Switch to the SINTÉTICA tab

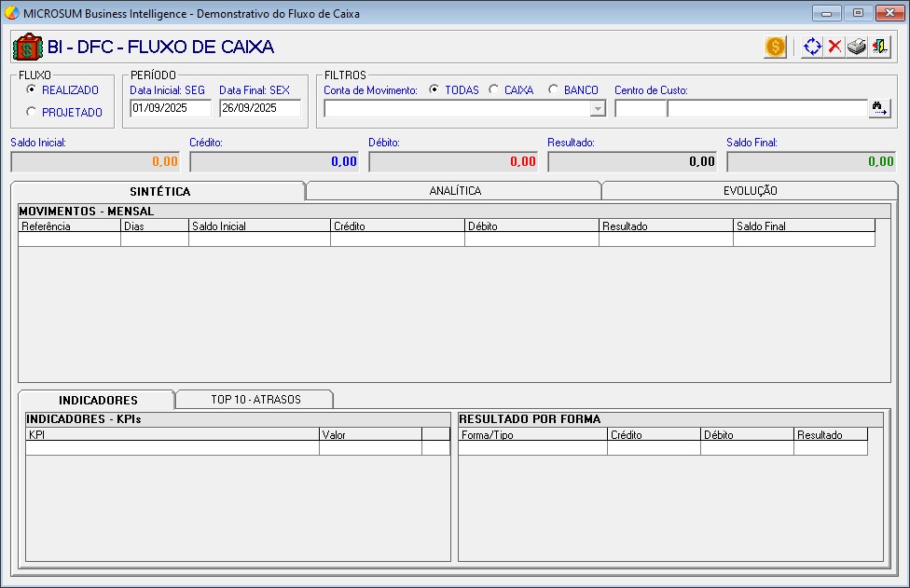[159, 191]
